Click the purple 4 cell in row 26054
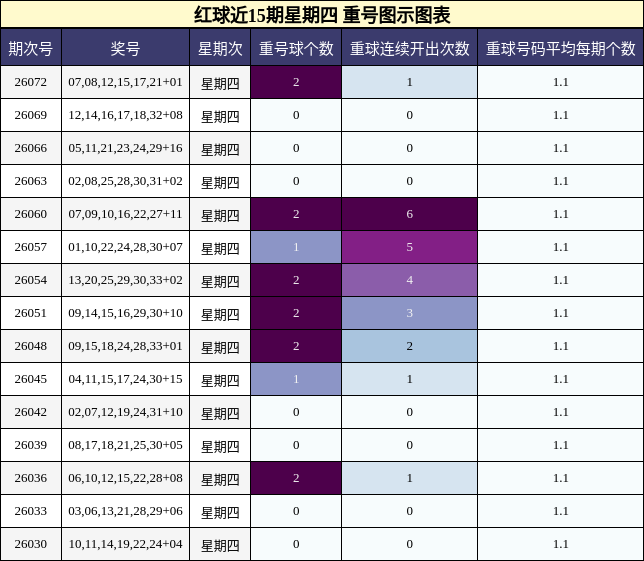This screenshot has width=644, height=561. pos(409,280)
